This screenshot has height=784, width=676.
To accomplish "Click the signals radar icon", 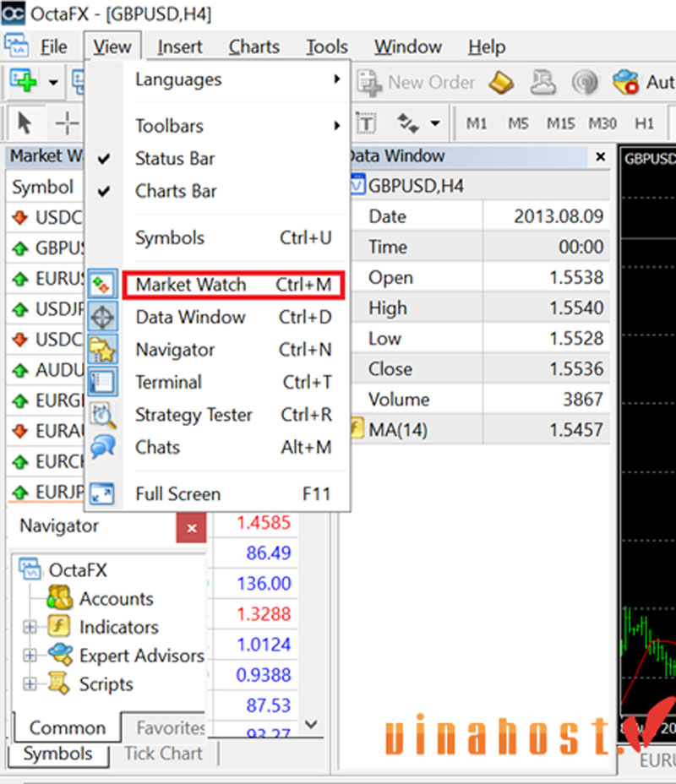I will pos(585,83).
